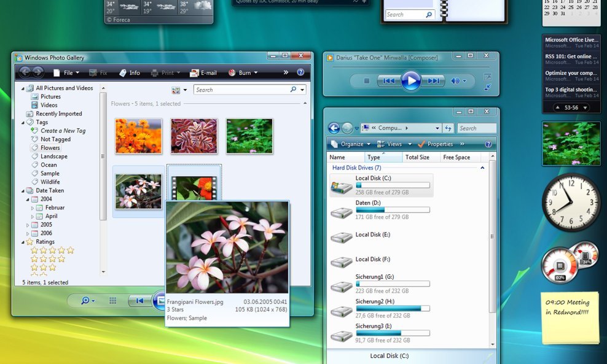
Task: Select the Sicherung2 (H:) drive
Action: click(x=382, y=309)
